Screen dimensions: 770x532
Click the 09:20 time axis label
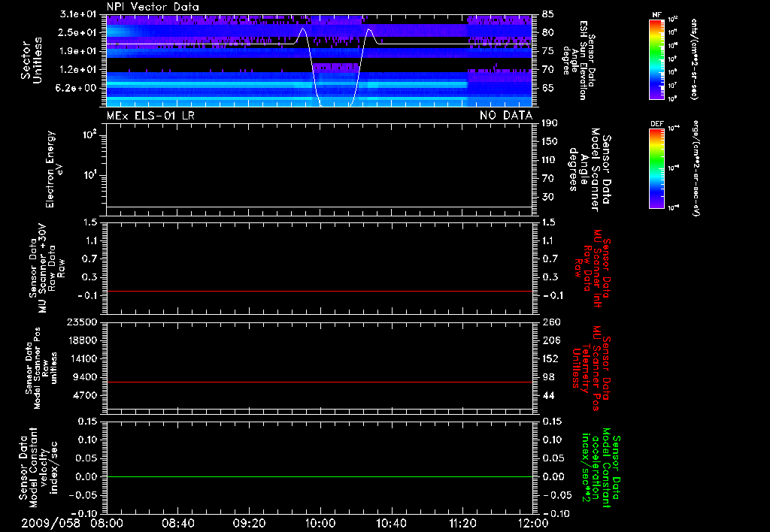(249, 523)
